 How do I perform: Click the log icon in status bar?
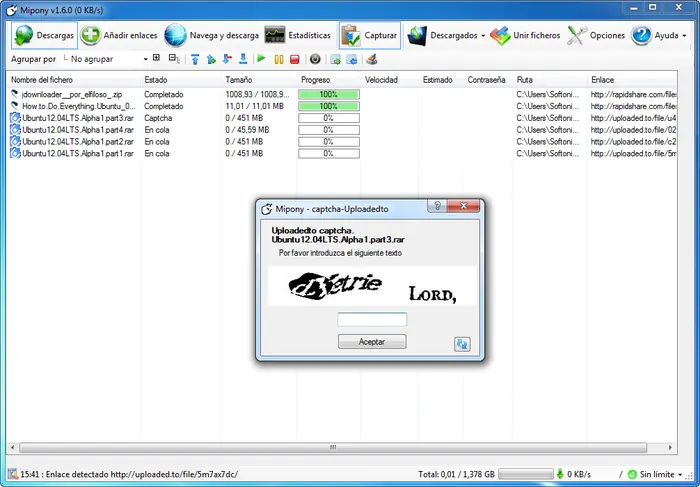coord(13,474)
